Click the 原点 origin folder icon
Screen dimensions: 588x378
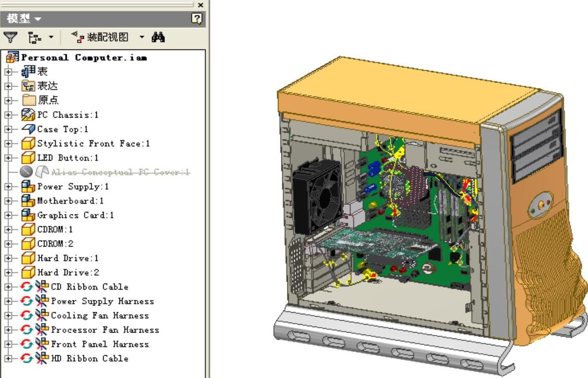click(29, 100)
